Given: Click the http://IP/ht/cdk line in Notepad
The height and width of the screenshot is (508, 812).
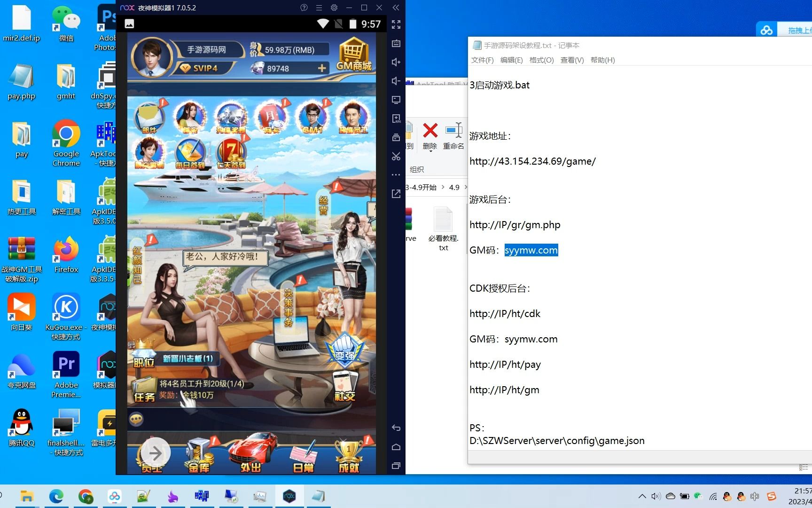Looking at the screenshot, I should click(x=505, y=314).
